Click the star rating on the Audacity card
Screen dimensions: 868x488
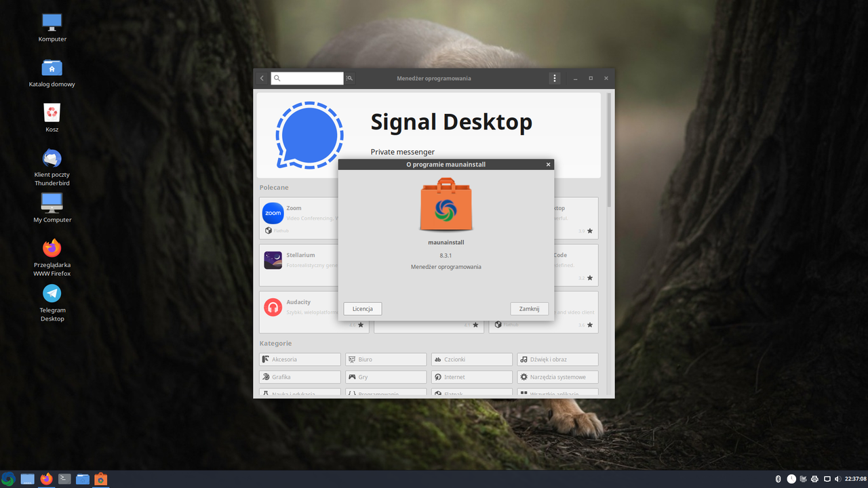point(360,325)
